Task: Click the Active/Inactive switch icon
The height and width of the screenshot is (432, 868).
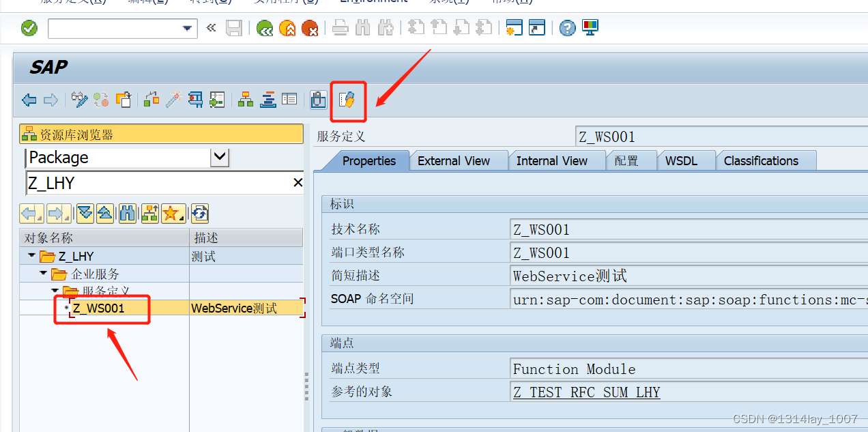Action: tap(102, 100)
